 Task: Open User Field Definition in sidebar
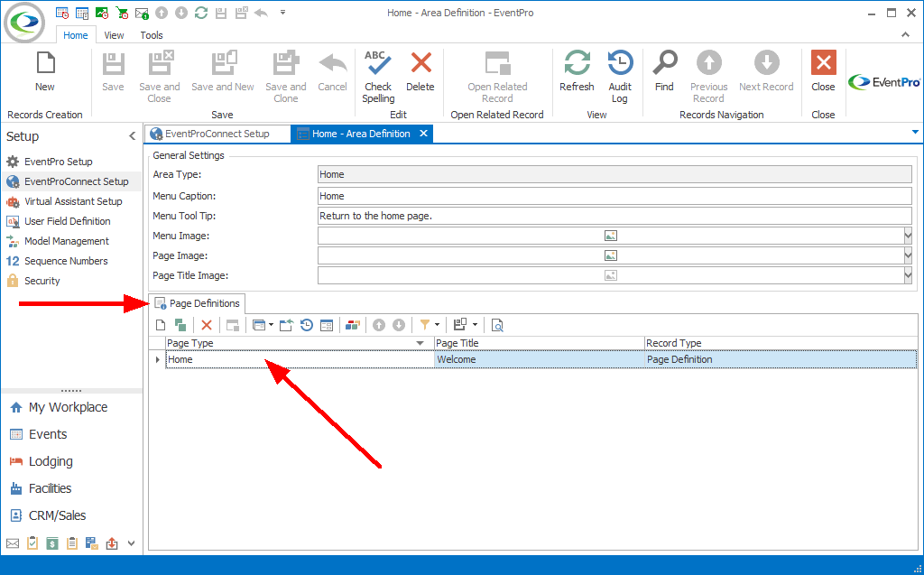coord(67,221)
